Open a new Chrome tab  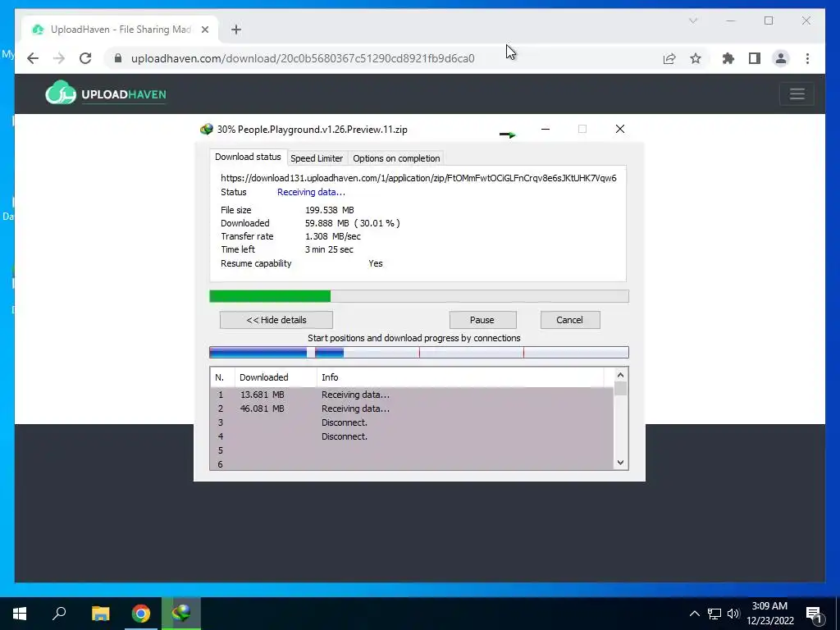coord(236,30)
